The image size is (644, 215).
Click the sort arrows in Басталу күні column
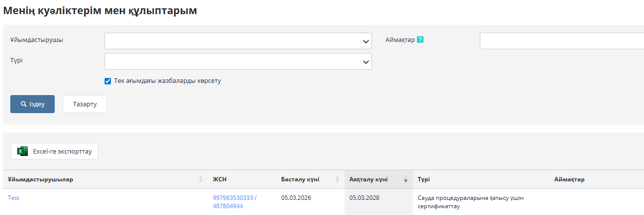337,179
